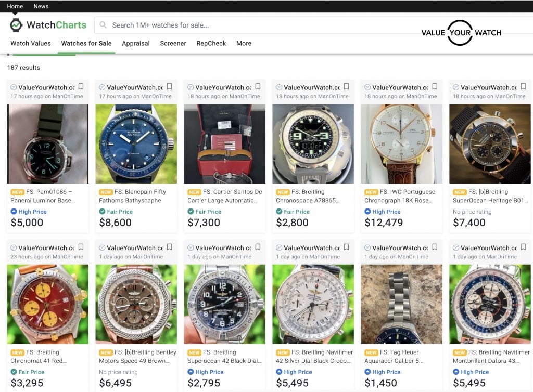
Task: Bookmark the Breitling Chronomat 41 Red listing
Action: (x=81, y=247)
